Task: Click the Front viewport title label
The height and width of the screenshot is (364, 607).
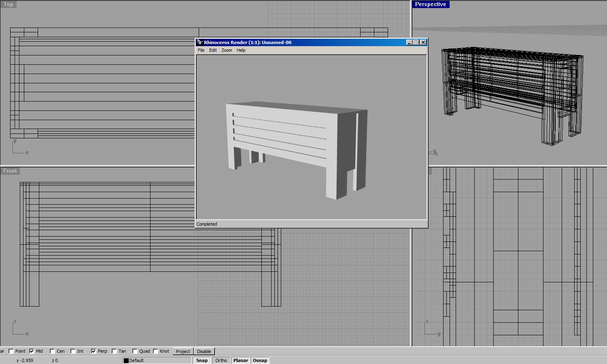Action: point(10,171)
